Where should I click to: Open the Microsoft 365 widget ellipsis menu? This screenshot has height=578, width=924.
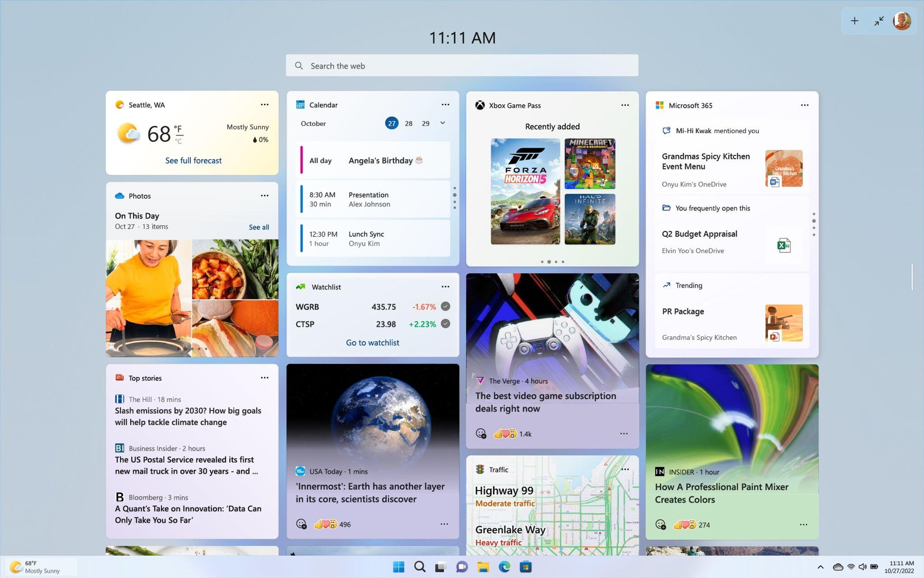click(804, 105)
